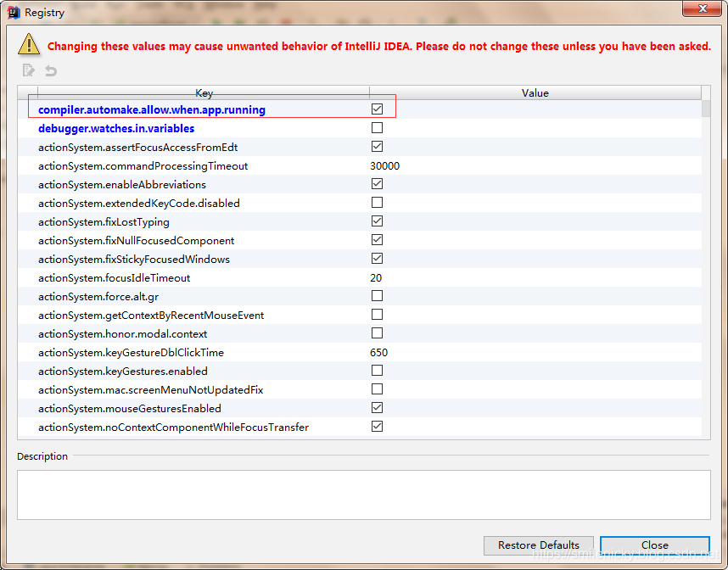
Task: Select the actionSystem.honor.modal.context key
Action: click(122, 333)
